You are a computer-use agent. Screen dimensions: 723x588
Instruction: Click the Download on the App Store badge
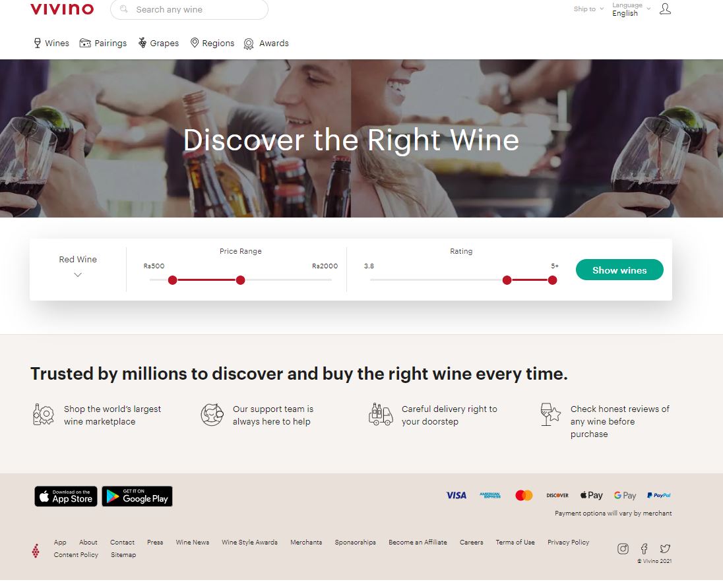coord(65,496)
